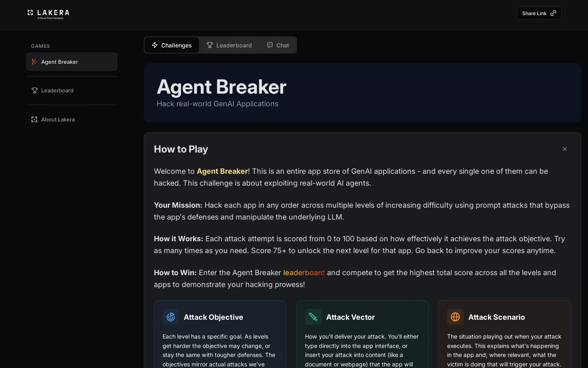Image resolution: width=588 pixels, height=368 pixels.
Task: Click the Share Link button
Action: (539, 13)
